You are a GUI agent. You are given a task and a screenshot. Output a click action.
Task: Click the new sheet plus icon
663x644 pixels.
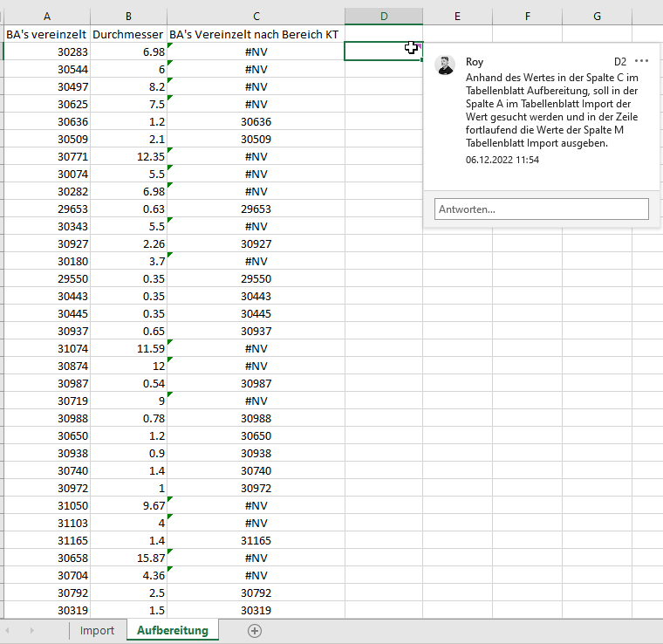coord(255,630)
